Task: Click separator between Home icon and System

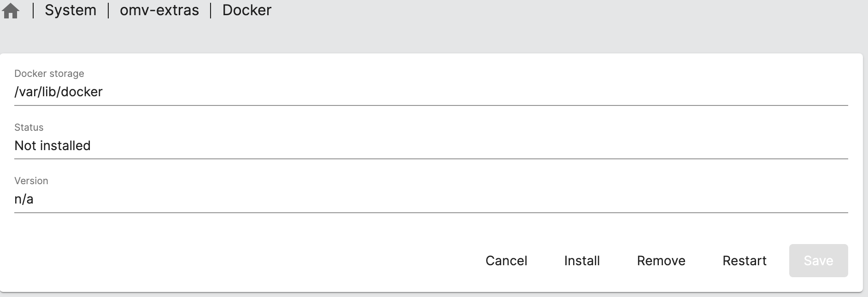Action: [x=33, y=11]
